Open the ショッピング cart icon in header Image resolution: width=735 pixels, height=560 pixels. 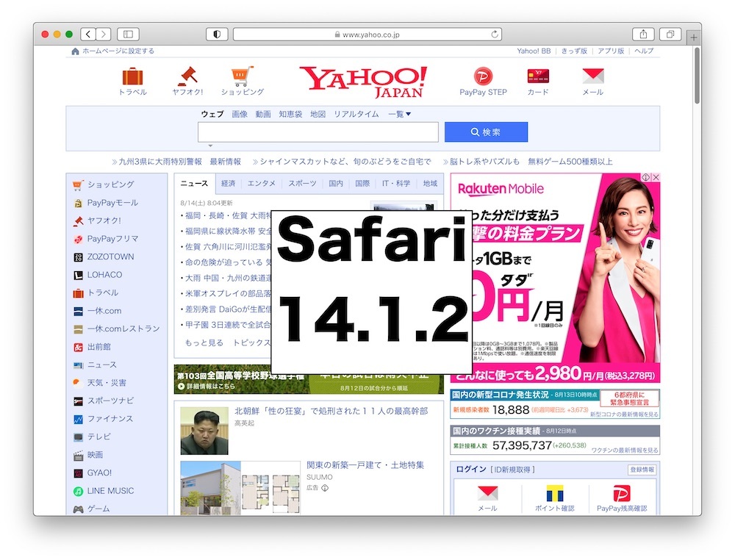[242, 76]
